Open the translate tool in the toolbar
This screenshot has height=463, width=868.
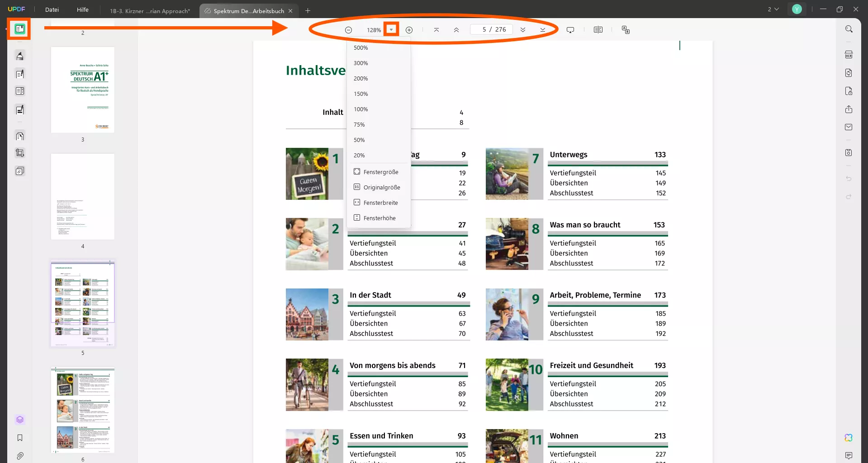click(626, 30)
